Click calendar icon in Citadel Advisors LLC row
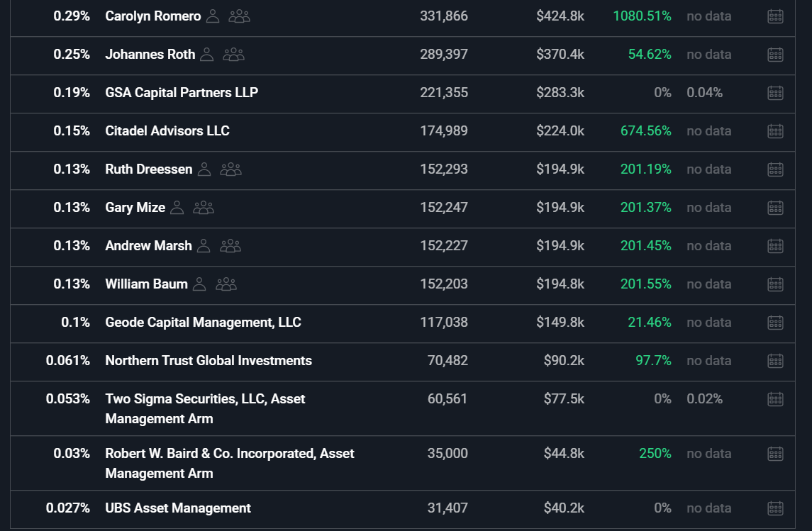The image size is (812, 531). click(x=775, y=131)
